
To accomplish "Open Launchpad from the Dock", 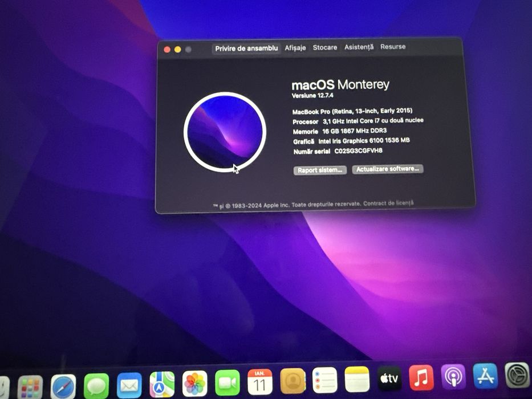I will click(30, 387).
